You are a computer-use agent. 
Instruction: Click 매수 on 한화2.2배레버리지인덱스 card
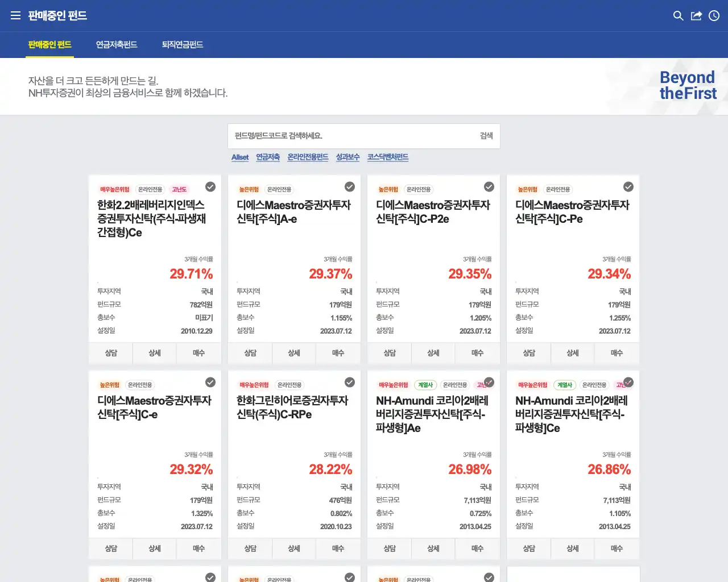198,353
